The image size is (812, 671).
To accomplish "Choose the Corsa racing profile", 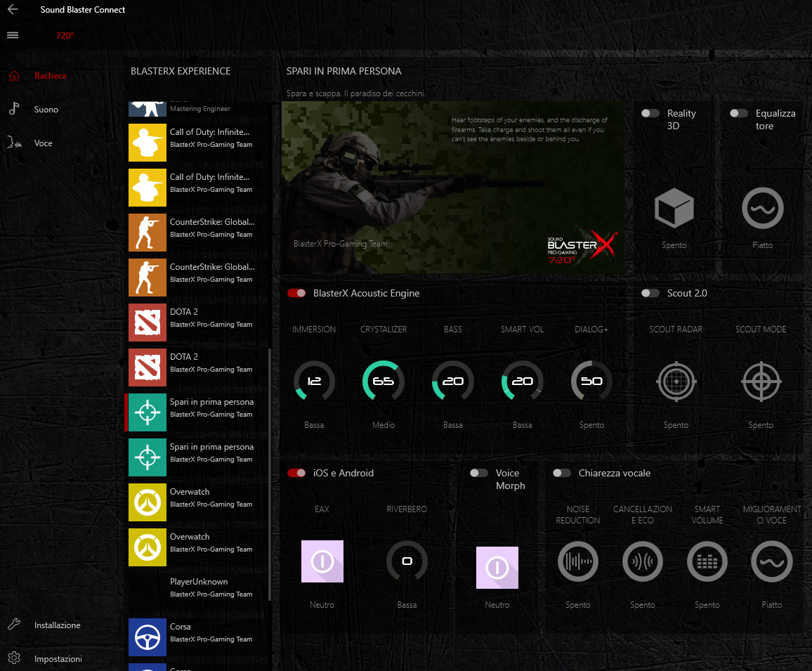I will click(197, 637).
